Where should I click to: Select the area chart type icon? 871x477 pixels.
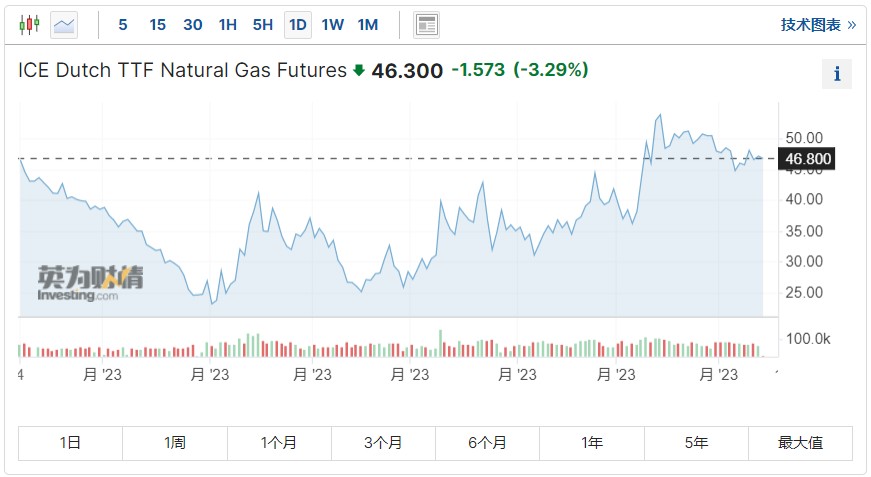click(65, 25)
